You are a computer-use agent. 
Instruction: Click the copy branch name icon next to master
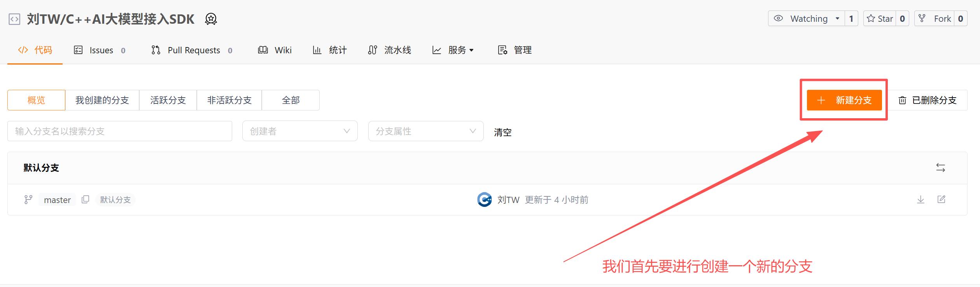pos(85,199)
